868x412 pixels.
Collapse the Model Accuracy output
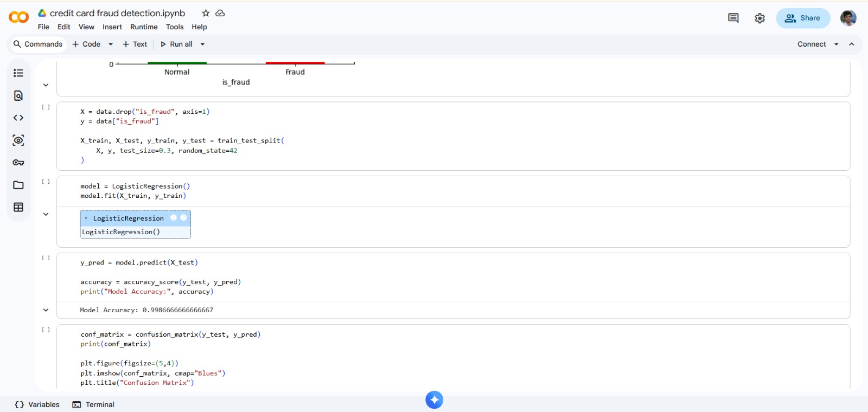(x=46, y=310)
